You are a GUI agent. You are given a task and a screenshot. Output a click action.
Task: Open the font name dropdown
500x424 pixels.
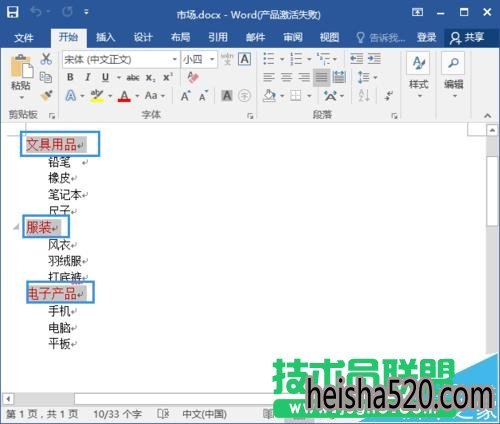point(174,60)
